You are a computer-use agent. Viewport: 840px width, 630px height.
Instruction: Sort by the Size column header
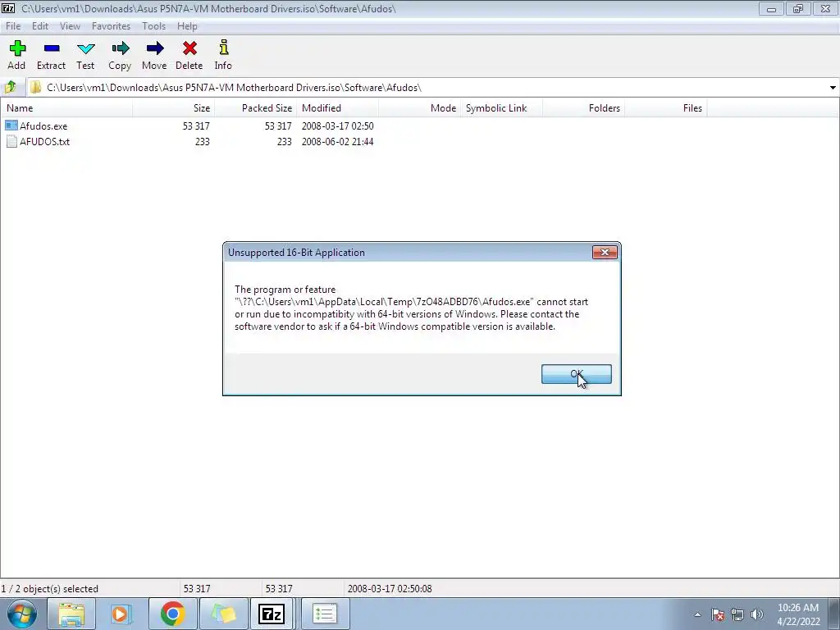tap(174, 107)
